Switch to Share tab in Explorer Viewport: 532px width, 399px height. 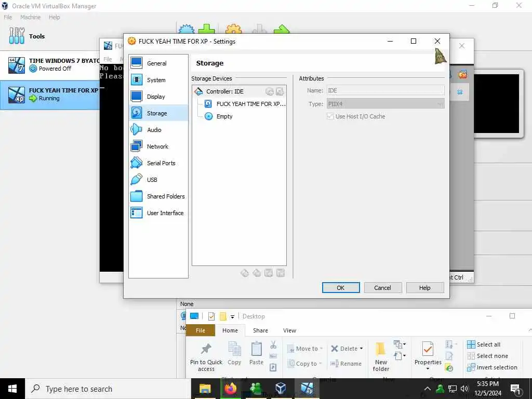click(x=260, y=330)
